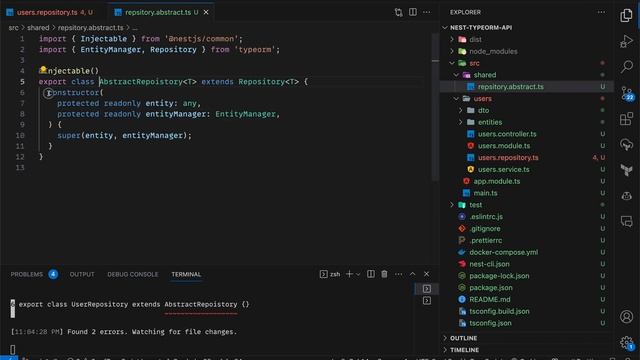
Task: Maximize the panel with up chevron
Action: 412,274
